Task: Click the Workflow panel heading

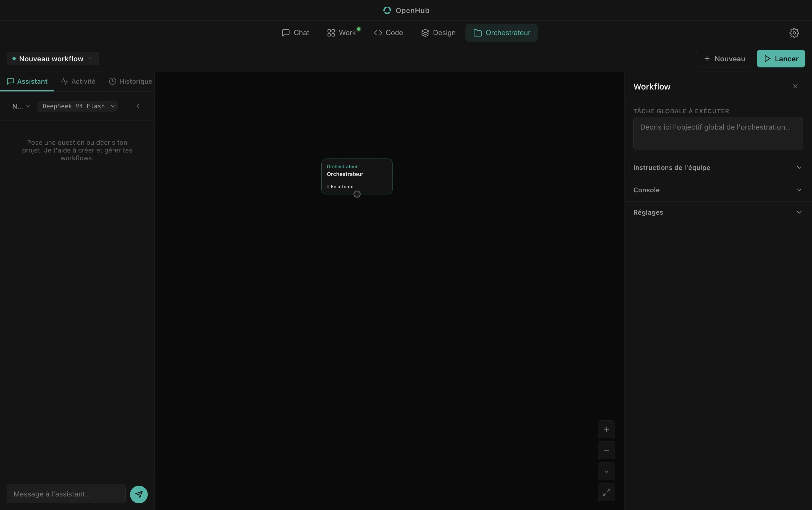Action: [x=652, y=87]
